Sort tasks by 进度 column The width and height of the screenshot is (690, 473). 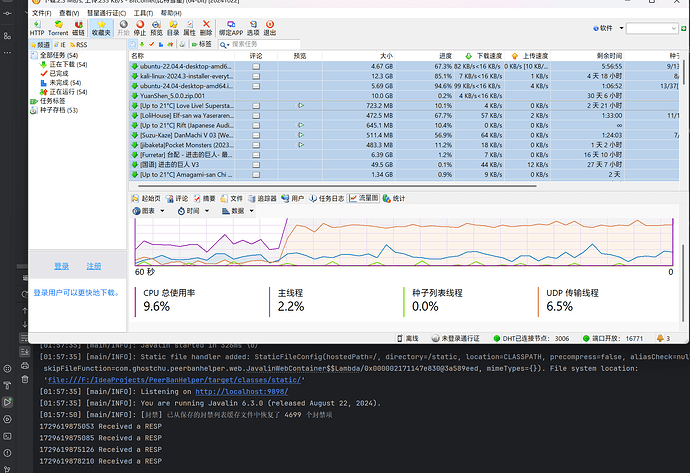425,56
